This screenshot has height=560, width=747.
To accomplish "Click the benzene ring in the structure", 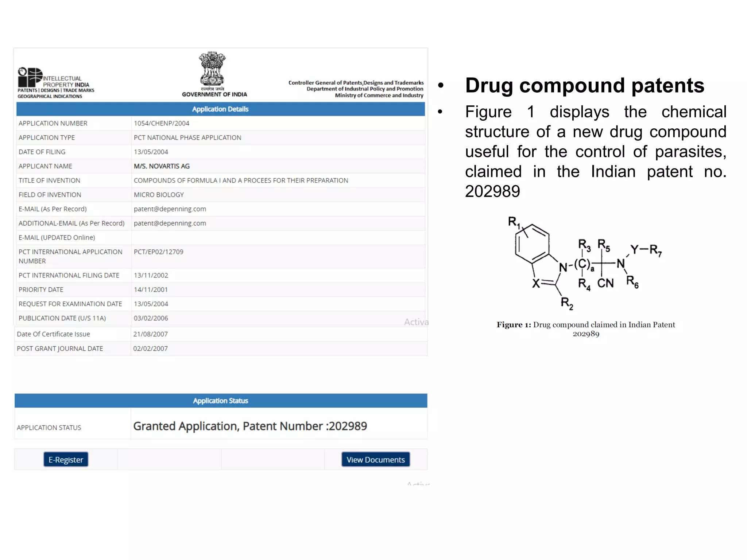I will pyautogui.click(x=532, y=244).
